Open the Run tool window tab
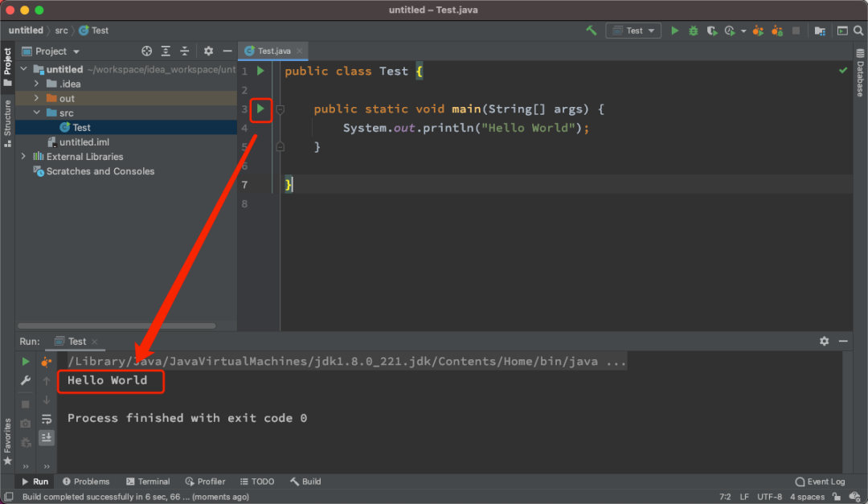The height and width of the screenshot is (504, 868). point(35,481)
